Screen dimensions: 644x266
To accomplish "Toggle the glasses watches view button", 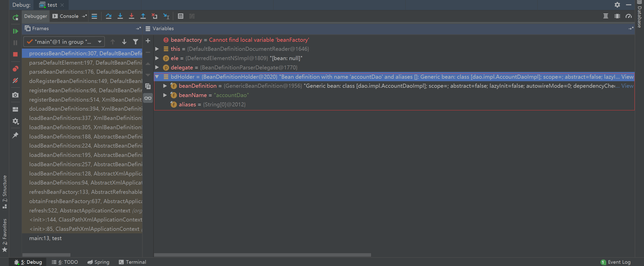I will point(148,98).
